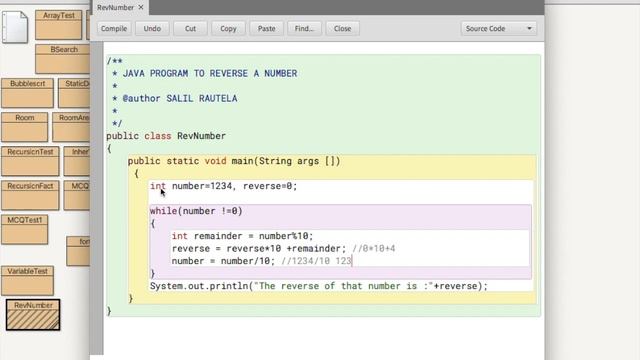Click the 'reverse = reverse*10 +remainder;' statement
The image size is (640, 360).
(259, 249)
